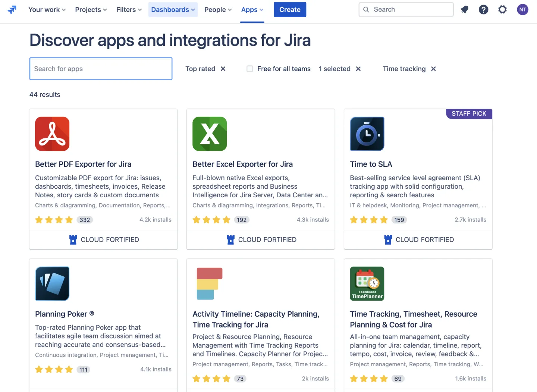Image resolution: width=537 pixels, height=392 pixels.
Task: Click the Better Excel Exporter app icon
Action: [x=210, y=134]
